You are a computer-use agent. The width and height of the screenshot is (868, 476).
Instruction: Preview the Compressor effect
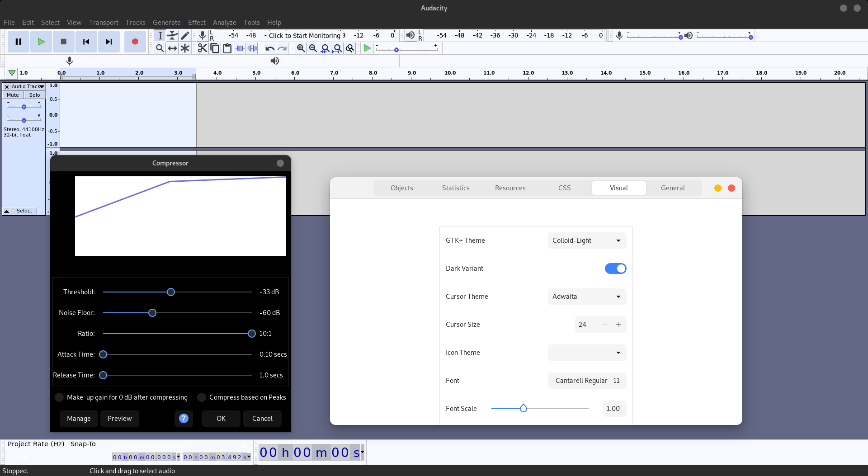click(x=119, y=418)
